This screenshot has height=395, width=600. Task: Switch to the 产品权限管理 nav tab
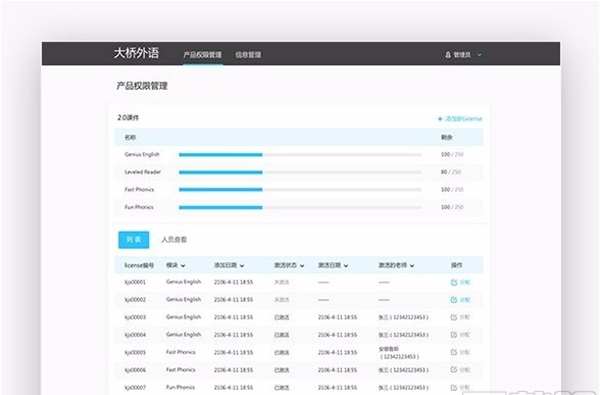tap(202, 55)
